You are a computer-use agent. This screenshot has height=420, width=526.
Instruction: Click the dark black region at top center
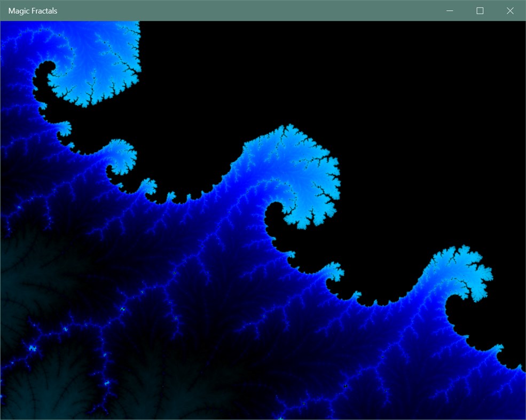(x=320, y=64)
